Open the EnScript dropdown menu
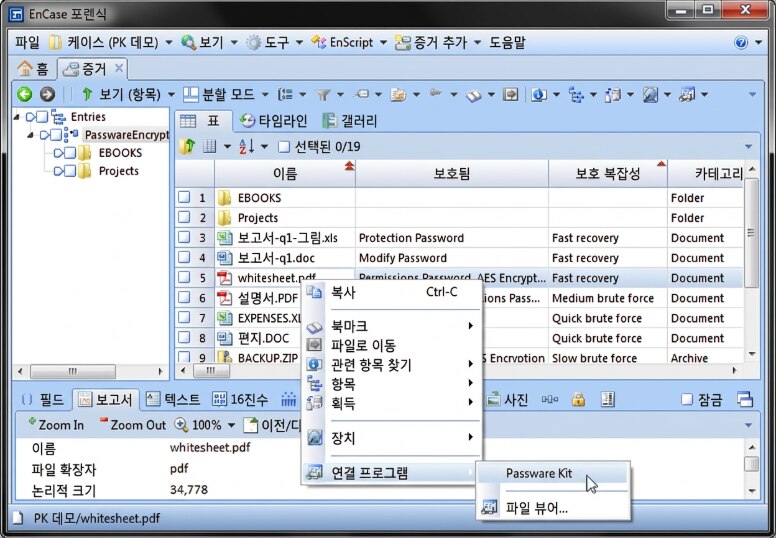 383,43
